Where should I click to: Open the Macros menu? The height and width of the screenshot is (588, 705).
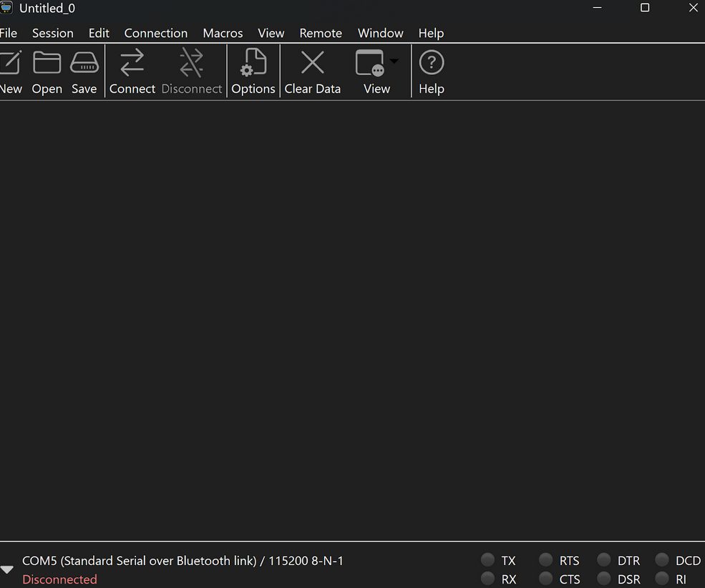(x=223, y=33)
